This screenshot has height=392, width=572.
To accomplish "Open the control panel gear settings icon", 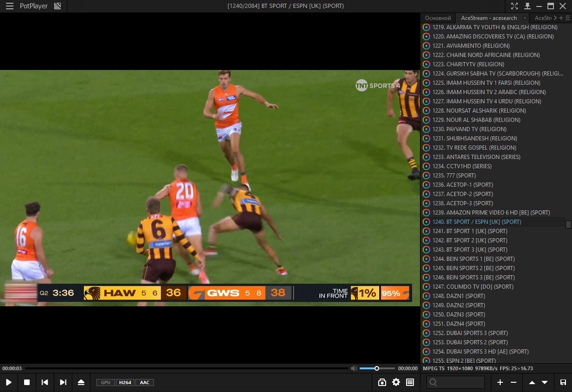I will click(396, 382).
